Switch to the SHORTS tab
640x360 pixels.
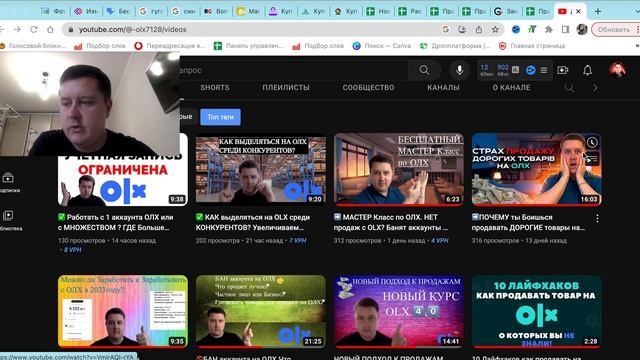point(215,87)
